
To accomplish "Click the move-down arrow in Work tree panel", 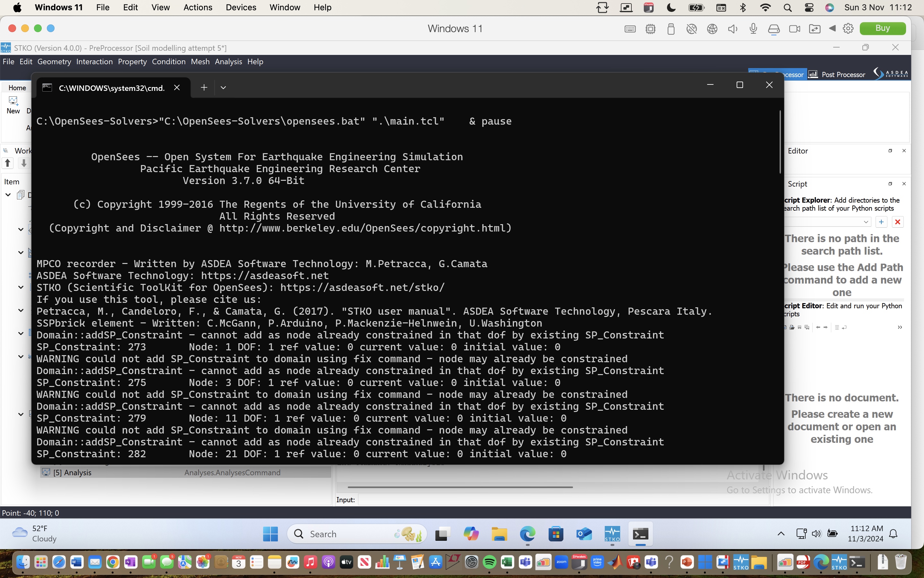I will coord(24,163).
